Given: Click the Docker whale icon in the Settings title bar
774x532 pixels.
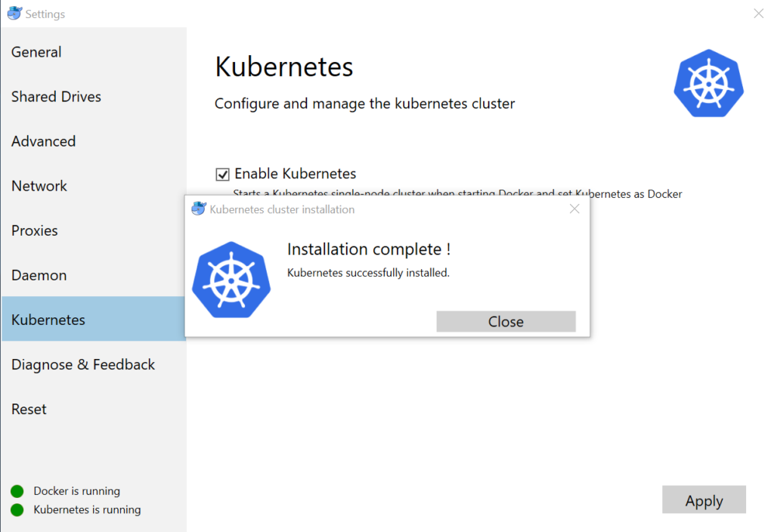Looking at the screenshot, I should pyautogui.click(x=14, y=14).
